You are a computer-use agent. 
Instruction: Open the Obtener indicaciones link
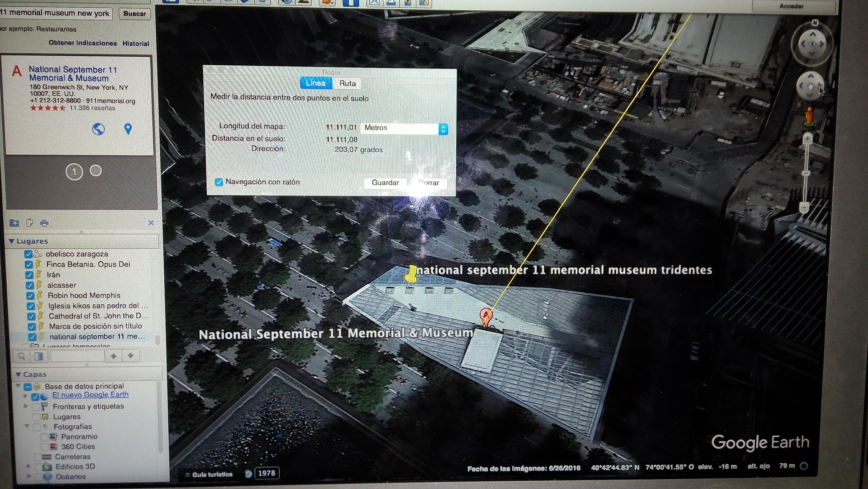tap(83, 43)
